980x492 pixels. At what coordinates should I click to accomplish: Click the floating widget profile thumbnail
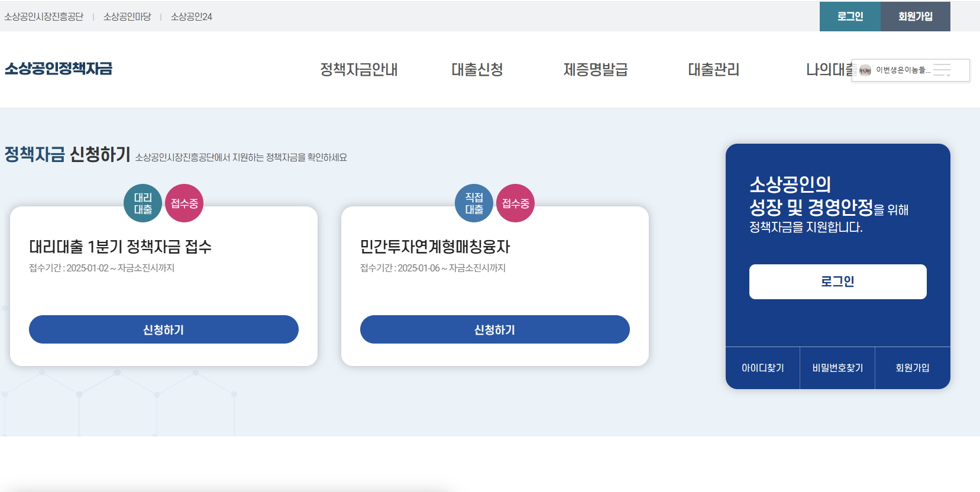coord(865,70)
